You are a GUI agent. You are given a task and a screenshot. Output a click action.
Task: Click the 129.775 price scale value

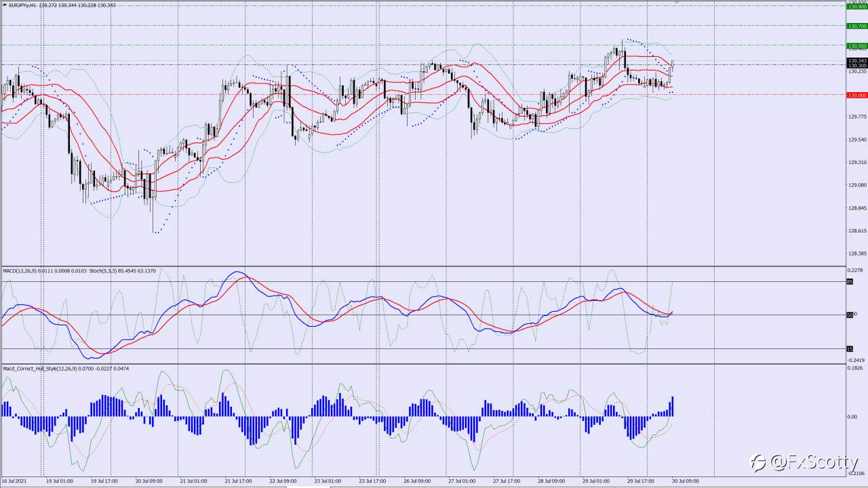(x=857, y=117)
